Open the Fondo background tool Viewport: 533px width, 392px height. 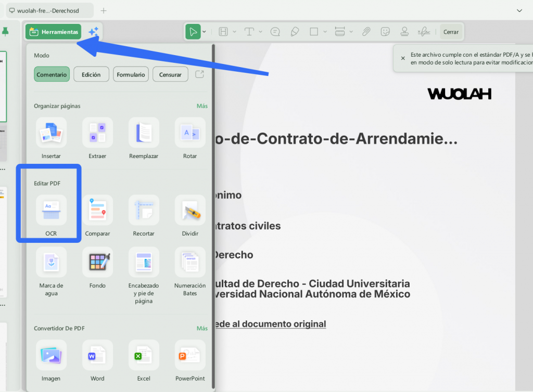97,268
